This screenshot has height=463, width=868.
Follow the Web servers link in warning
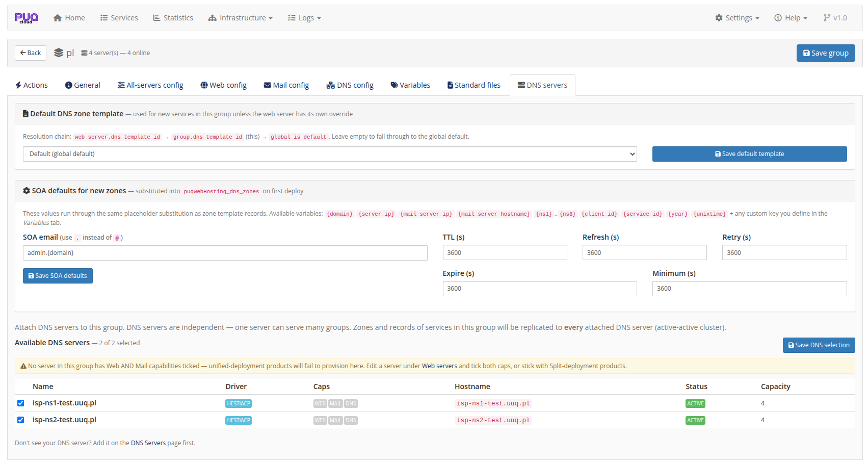(x=439, y=366)
